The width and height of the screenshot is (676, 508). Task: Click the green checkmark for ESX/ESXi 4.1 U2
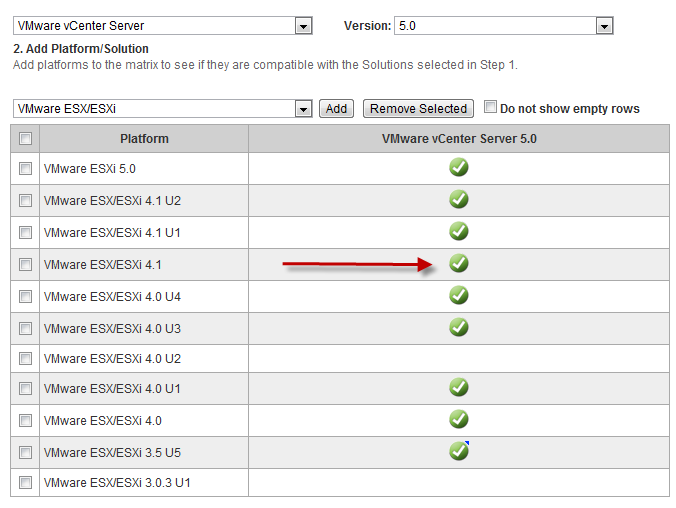[x=459, y=199]
